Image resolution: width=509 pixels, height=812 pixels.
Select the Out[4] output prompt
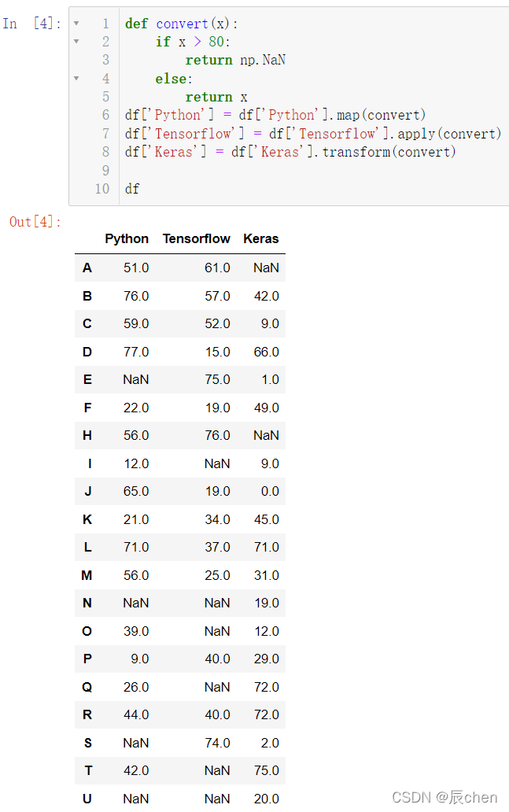35,222
